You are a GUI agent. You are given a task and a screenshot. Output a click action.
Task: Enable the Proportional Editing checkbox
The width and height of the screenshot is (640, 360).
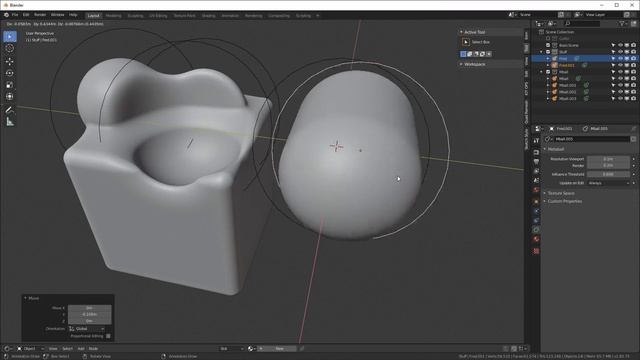click(108, 336)
